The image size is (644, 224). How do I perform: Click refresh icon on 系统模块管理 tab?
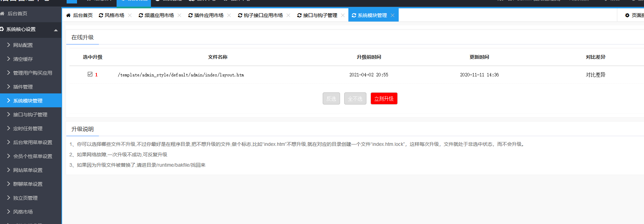354,15
